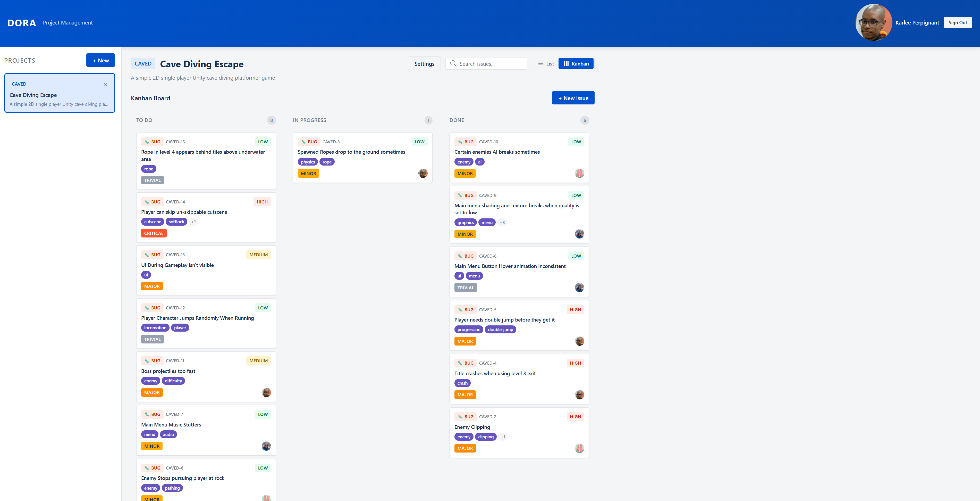Click the CAVED project key badge beside title

click(143, 64)
